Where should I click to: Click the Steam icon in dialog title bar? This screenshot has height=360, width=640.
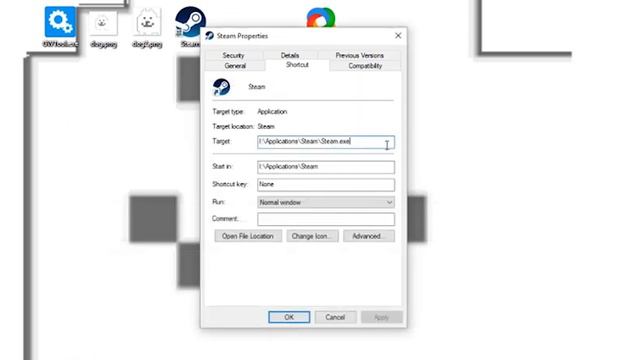tap(210, 36)
